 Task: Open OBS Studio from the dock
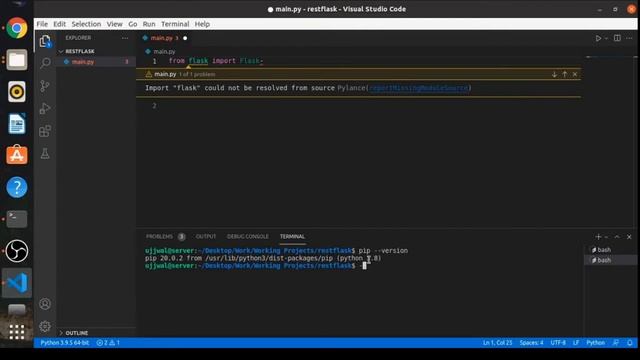pyautogui.click(x=17, y=251)
